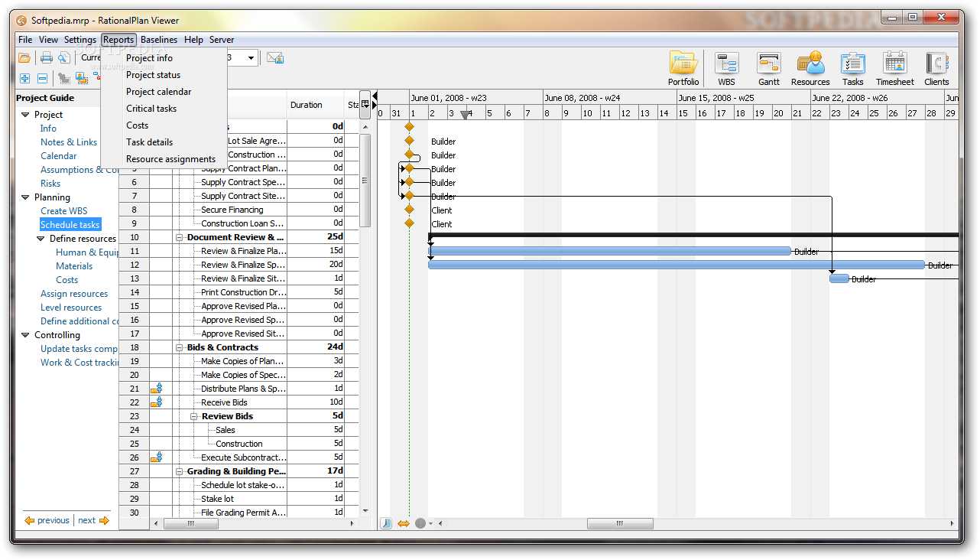The width and height of the screenshot is (980, 560).
Task: Open the Resources view
Action: click(x=810, y=69)
